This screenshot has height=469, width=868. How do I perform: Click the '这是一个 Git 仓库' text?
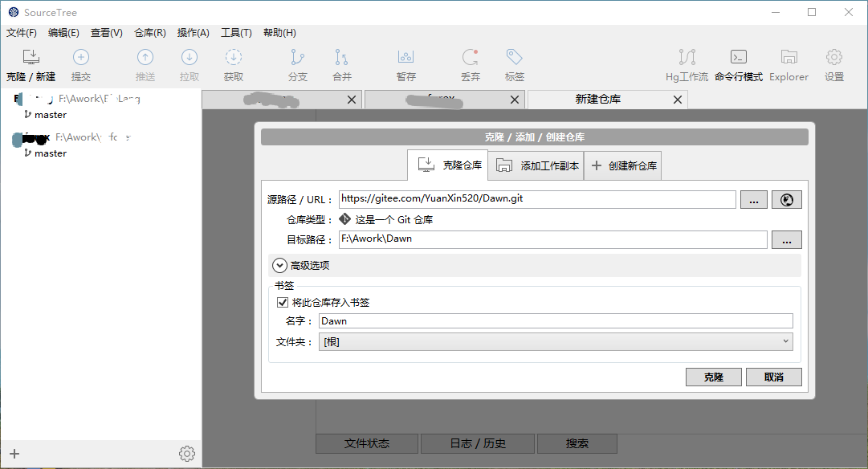click(394, 220)
